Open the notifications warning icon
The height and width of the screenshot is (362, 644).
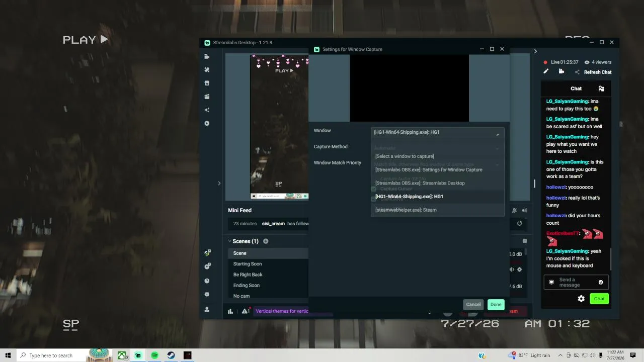(246, 311)
